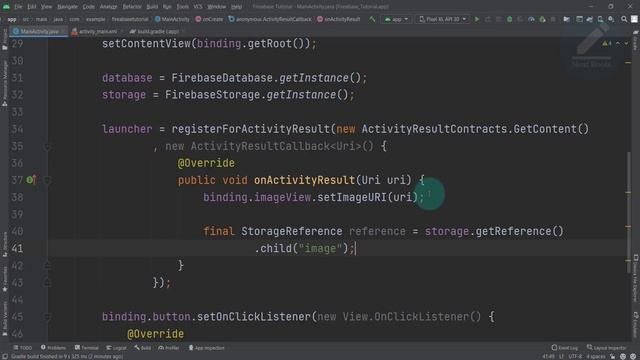Collapse the fold marker at line 43
Image resolution: width=640 pixels, height=360 pixels.
coord(47,282)
